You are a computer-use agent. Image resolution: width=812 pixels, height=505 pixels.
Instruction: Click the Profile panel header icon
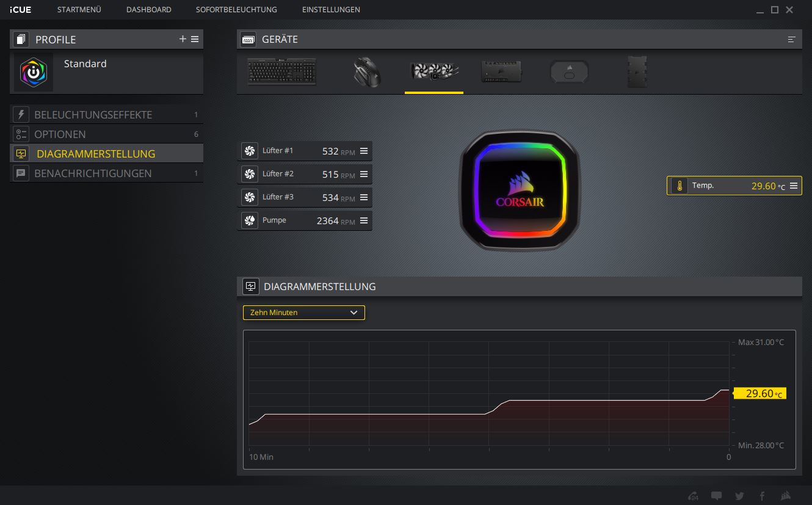pos(21,40)
